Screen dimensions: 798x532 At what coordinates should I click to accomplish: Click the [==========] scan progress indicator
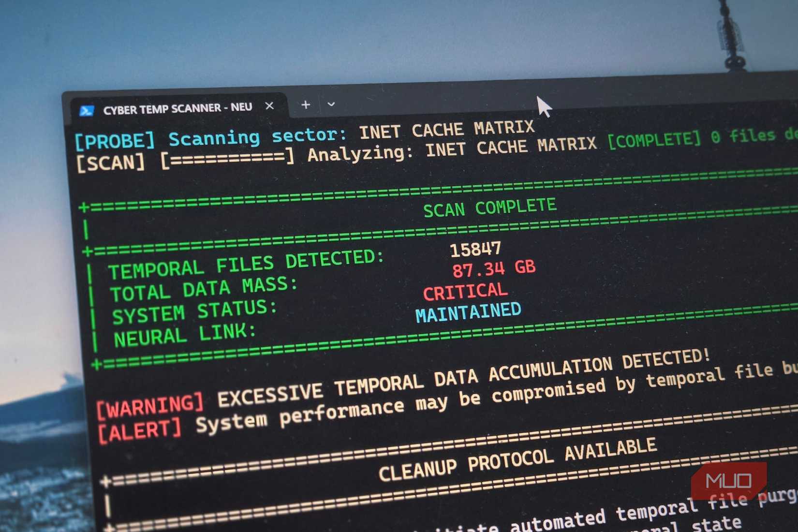coord(227,160)
